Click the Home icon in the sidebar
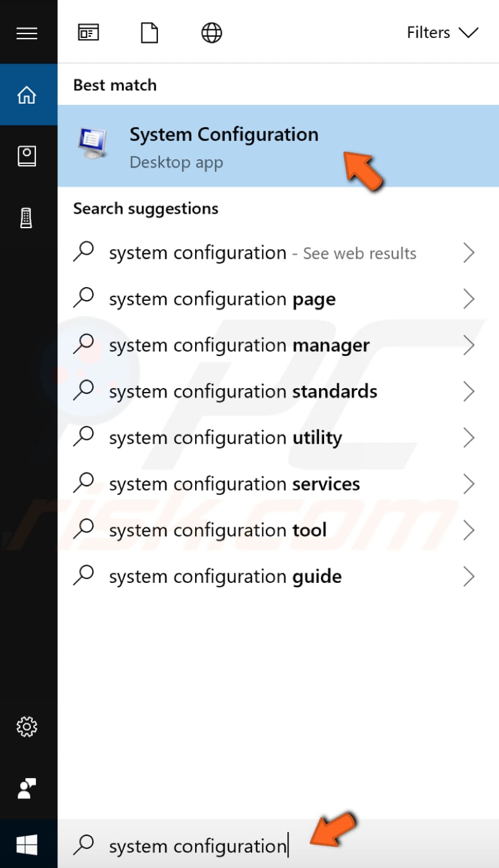Viewport: 499px width, 868px height. click(27, 94)
